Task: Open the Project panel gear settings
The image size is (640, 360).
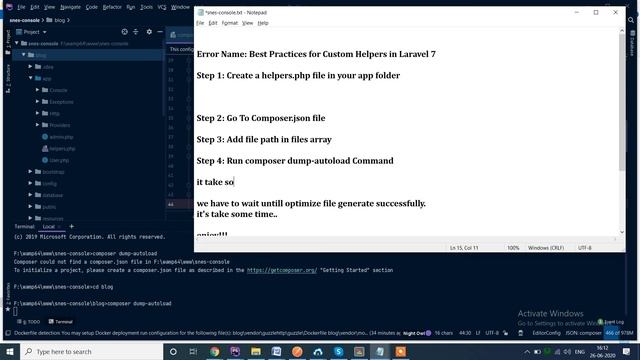Action: (x=149, y=32)
